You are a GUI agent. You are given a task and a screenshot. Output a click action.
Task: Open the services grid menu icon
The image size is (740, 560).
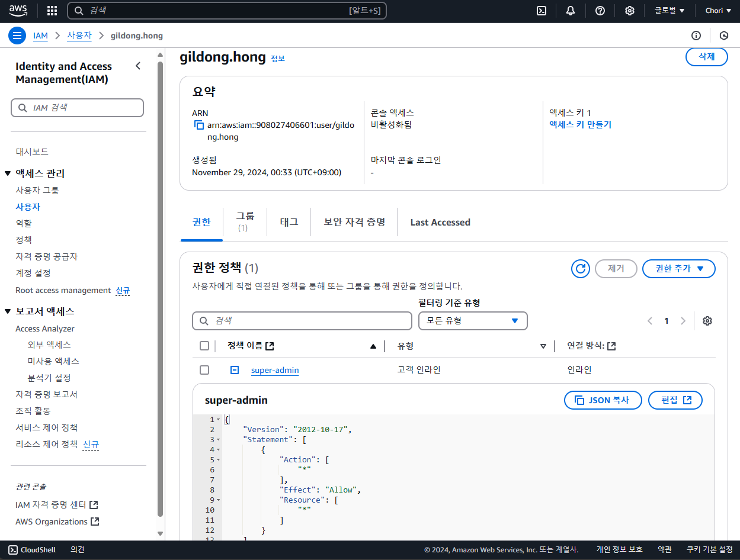coord(52,11)
